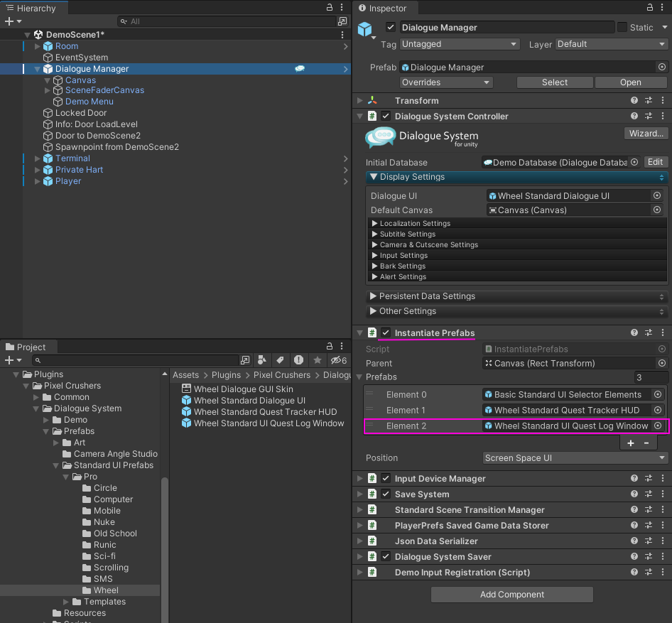Click the Hierarchy search type picker icon
The width and height of the screenshot is (672, 623).
(342, 21)
